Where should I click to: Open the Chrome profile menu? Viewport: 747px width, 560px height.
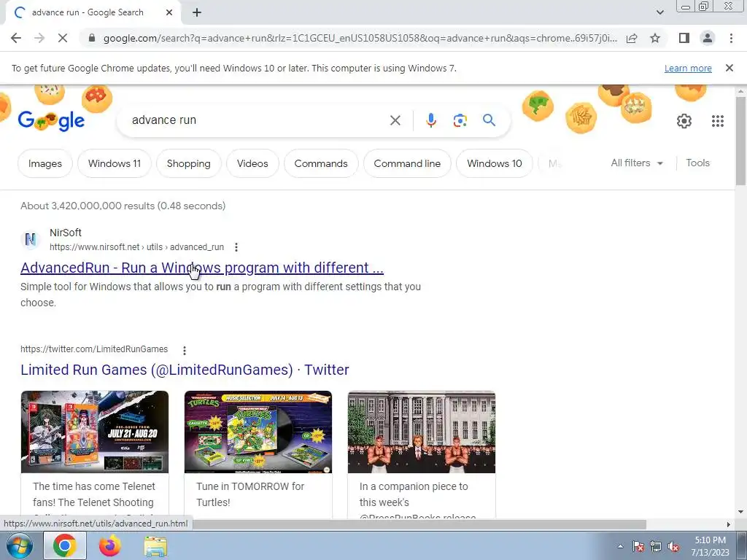708,38
